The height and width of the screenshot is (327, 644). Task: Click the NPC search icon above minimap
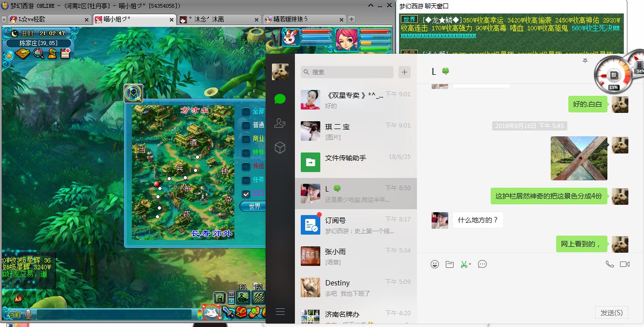133,93
